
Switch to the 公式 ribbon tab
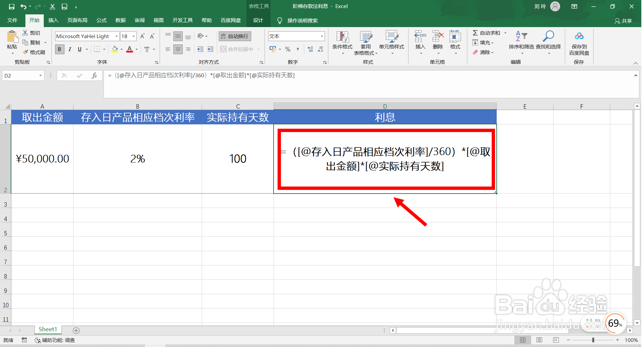[101, 20]
